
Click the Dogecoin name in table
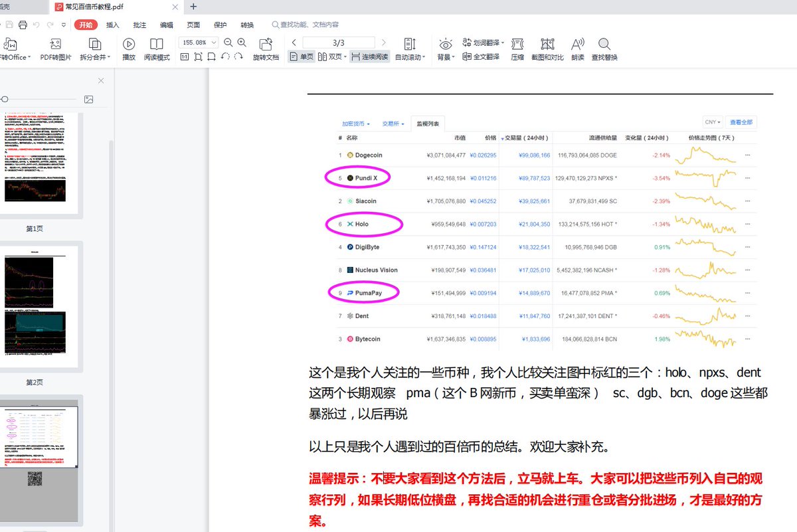(x=369, y=155)
